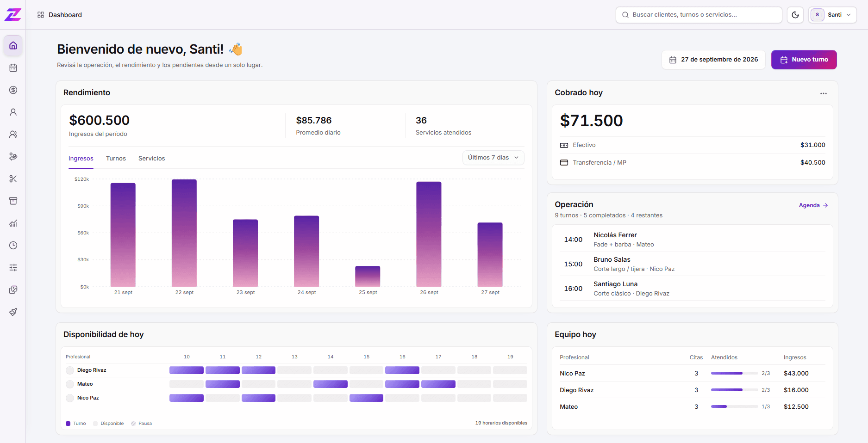868x443 pixels.
Task: Click the paintbrush icon in sidebar
Action: click(x=13, y=312)
